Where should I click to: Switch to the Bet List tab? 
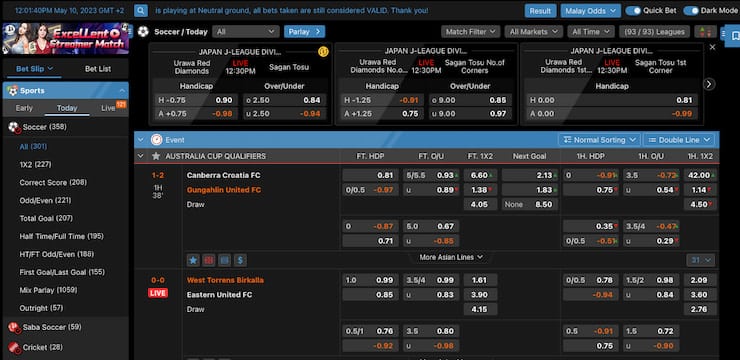point(98,69)
